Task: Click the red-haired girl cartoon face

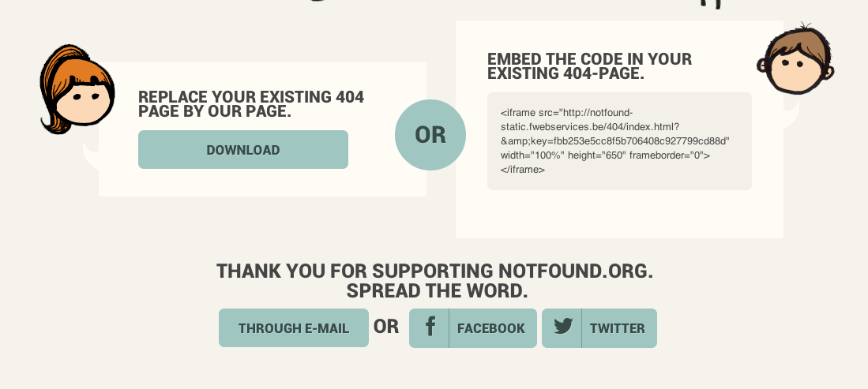Action: pos(77,90)
